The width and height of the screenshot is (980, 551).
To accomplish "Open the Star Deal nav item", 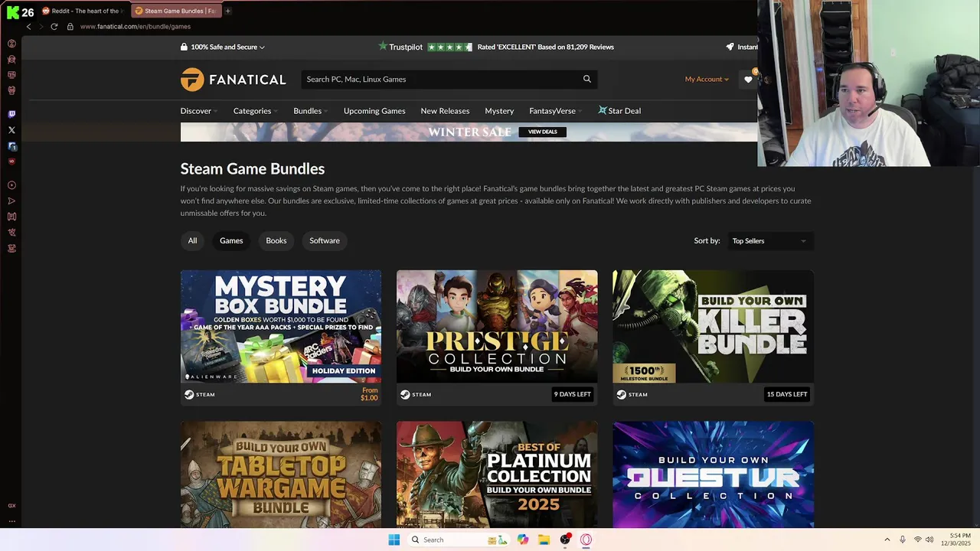I will (x=619, y=111).
